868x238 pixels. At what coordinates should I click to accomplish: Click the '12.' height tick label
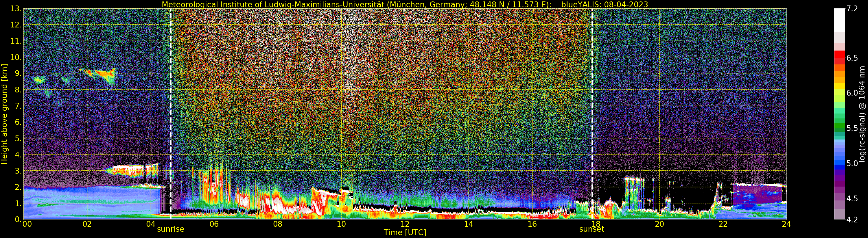(x=16, y=25)
